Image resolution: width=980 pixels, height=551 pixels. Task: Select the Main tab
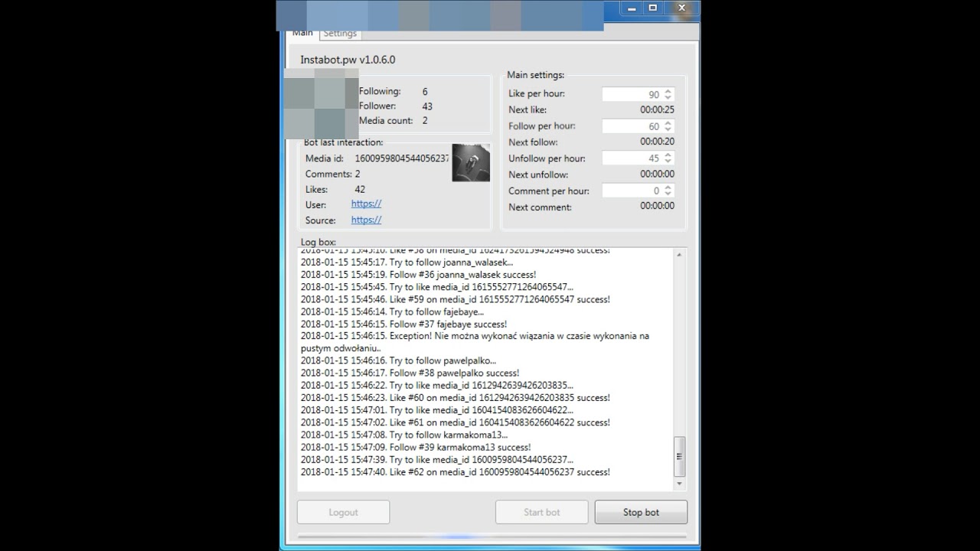pyautogui.click(x=302, y=33)
